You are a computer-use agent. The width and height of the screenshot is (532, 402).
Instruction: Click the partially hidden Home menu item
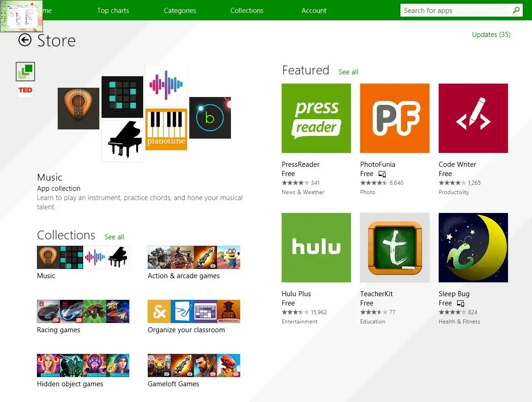point(48,11)
